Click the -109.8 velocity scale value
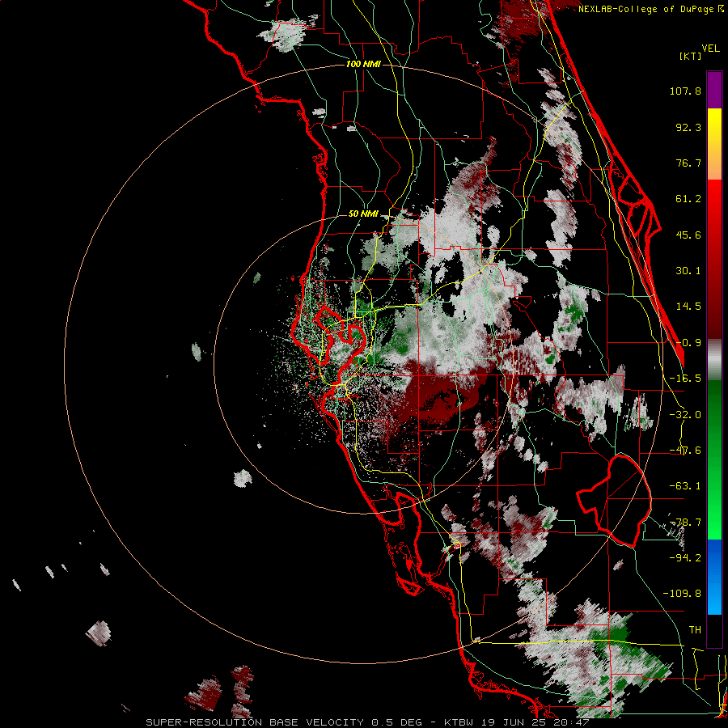The width and height of the screenshot is (728, 728). coord(683,594)
